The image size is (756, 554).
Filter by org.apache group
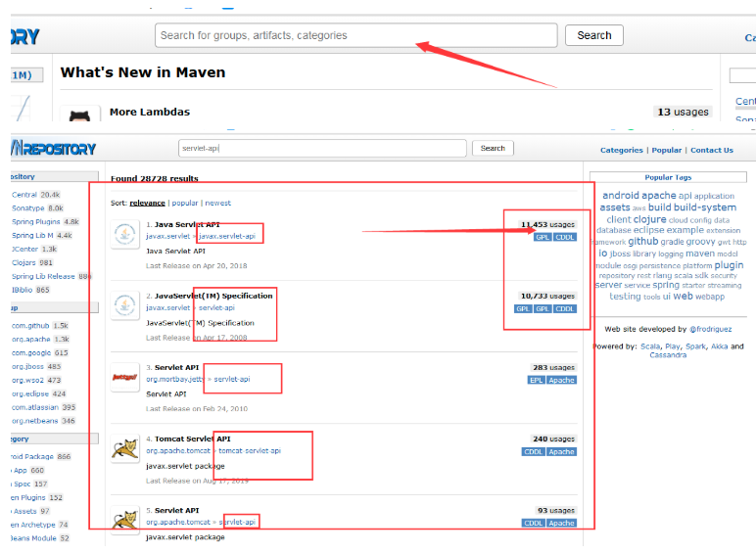tap(31, 339)
